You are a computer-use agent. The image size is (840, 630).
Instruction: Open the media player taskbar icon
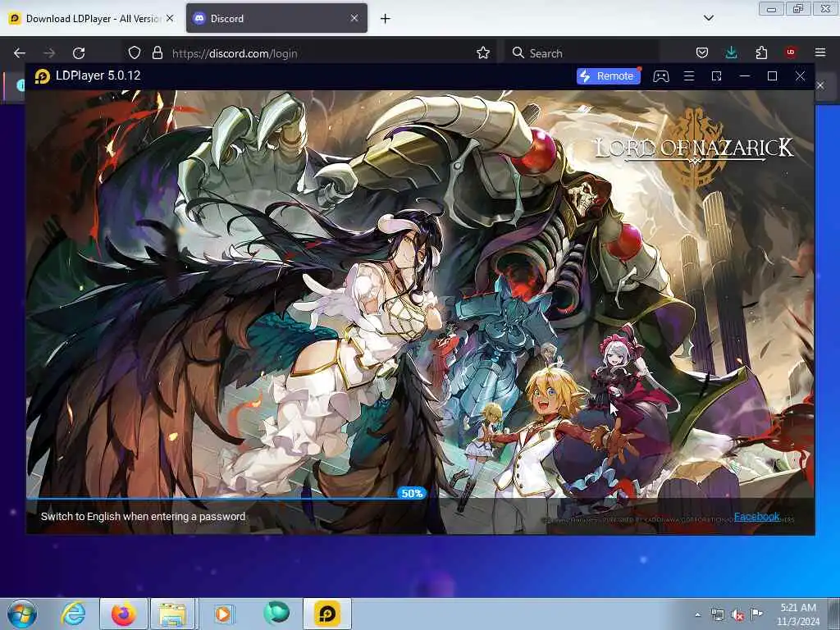click(x=223, y=614)
